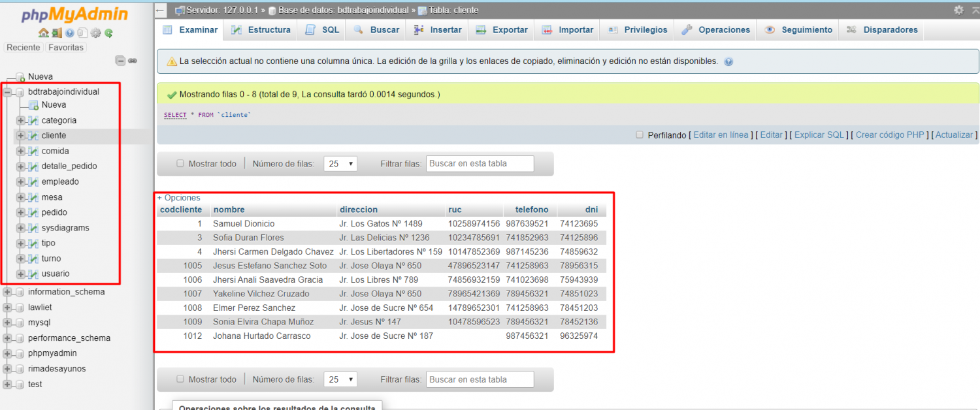Click the page settings gear at top right
Viewport: 980px width, 410px height.
tap(958, 10)
